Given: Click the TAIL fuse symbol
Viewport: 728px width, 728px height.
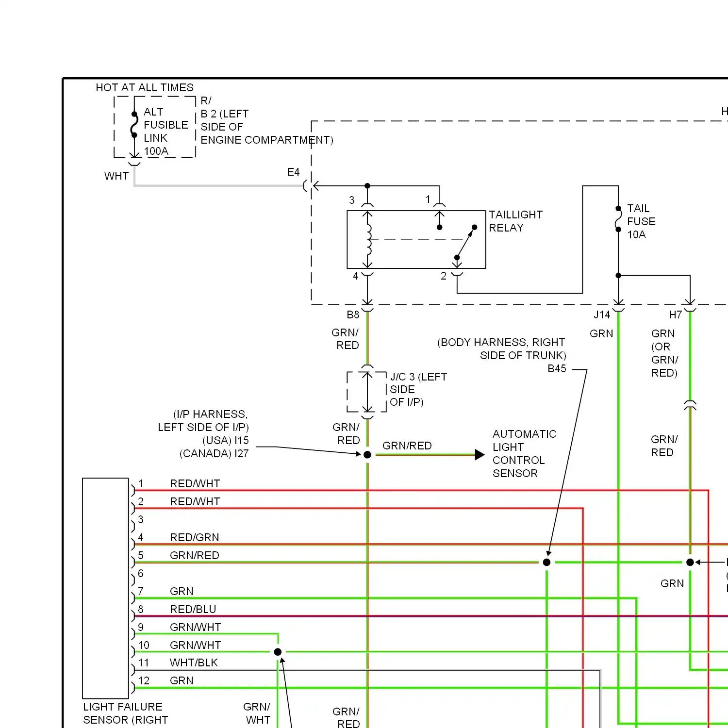Looking at the screenshot, I should 618,219.
